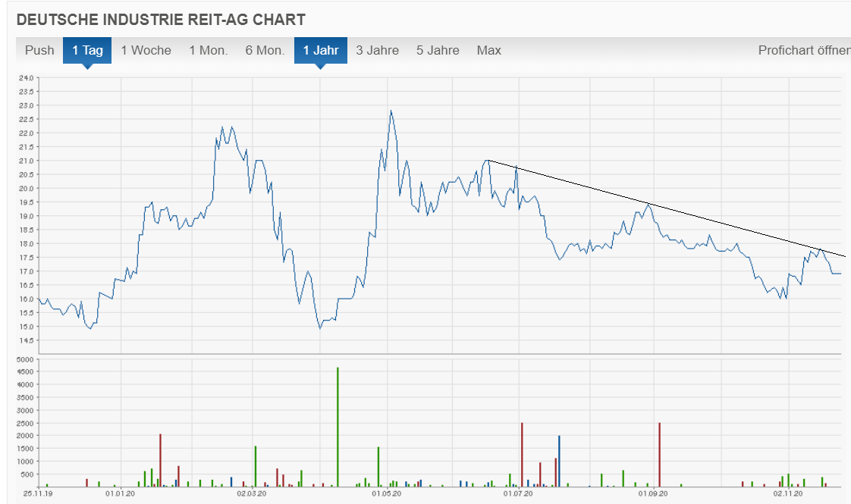The height and width of the screenshot is (504, 851).
Task: Click the highest price peak on the chart
Action: 391,111
